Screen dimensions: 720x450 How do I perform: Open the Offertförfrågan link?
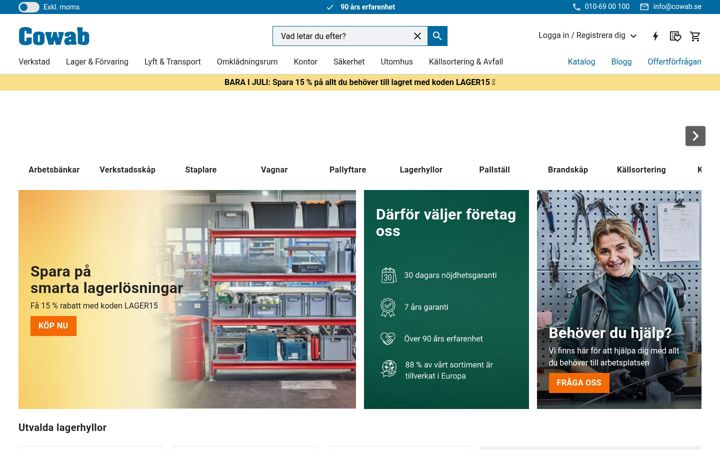point(674,62)
